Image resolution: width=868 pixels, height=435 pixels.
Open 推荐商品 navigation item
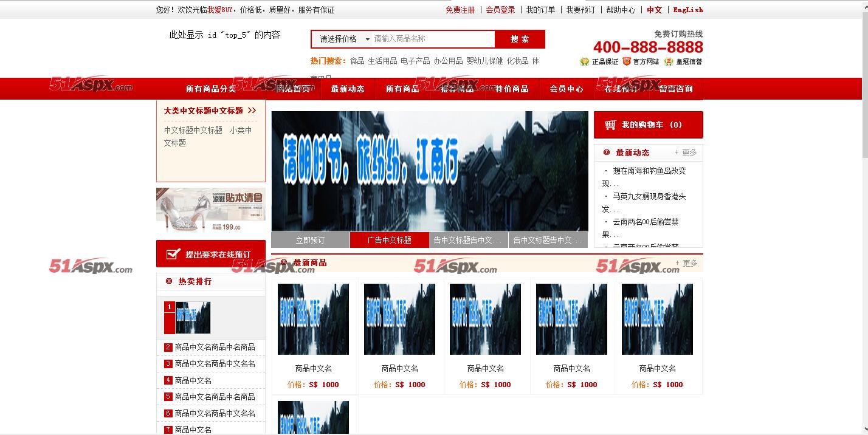point(457,89)
